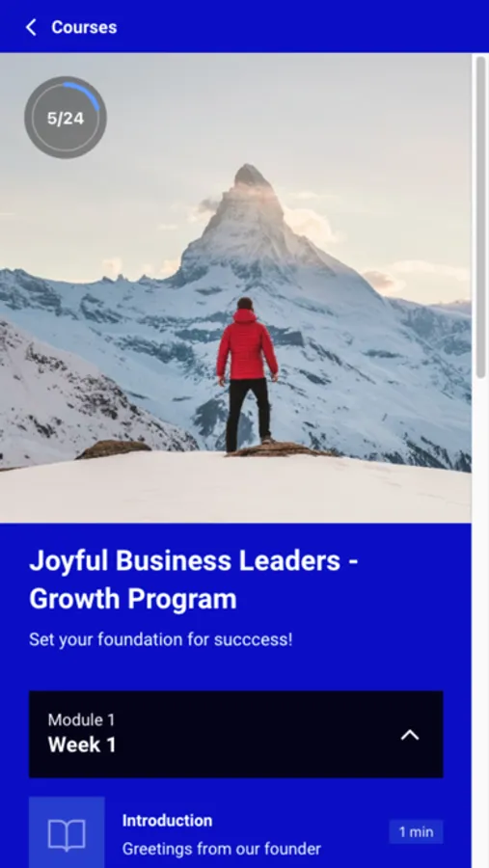Open the 5/24 progress circle indicator
489x868 pixels.
[x=66, y=118]
